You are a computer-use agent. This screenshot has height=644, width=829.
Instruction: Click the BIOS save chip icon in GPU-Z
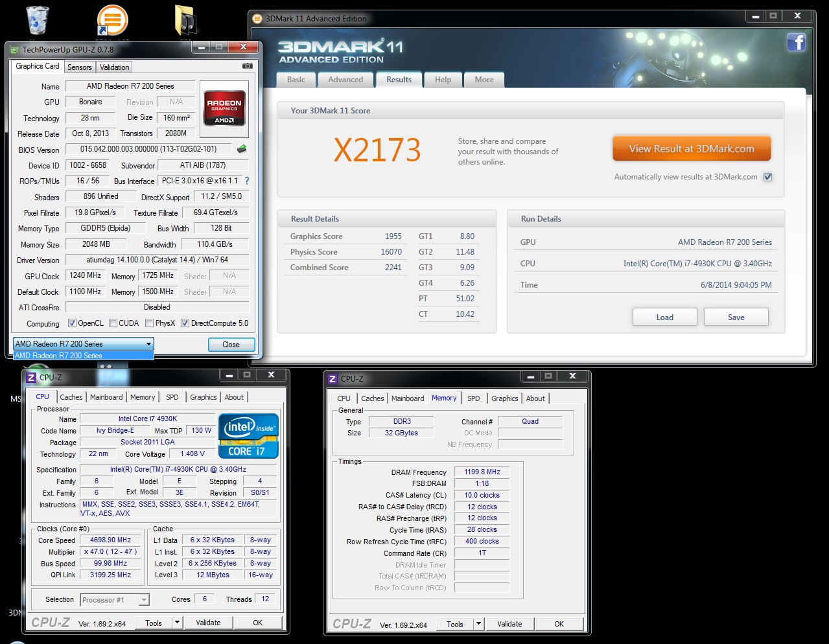tap(242, 149)
